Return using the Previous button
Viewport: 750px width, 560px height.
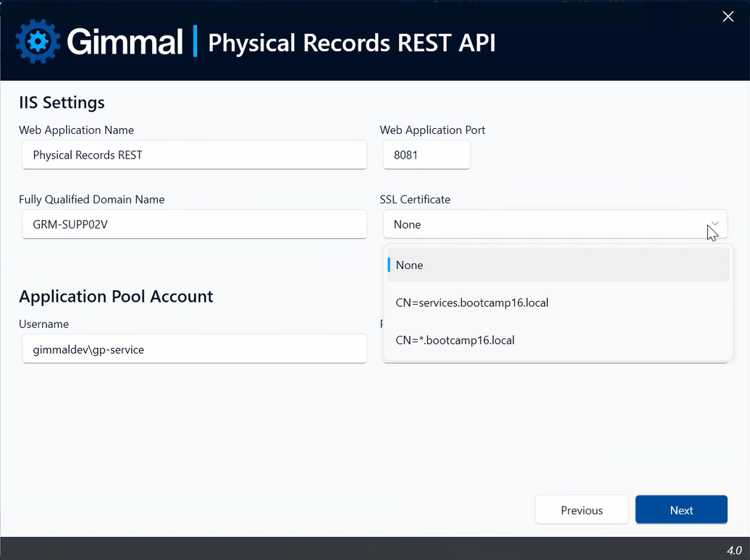click(581, 510)
